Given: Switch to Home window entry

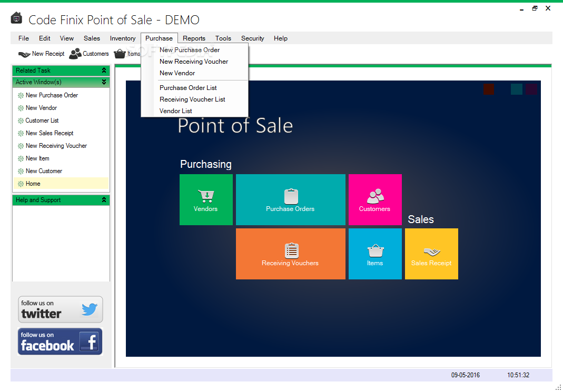Looking at the screenshot, I should tap(61, 184).
